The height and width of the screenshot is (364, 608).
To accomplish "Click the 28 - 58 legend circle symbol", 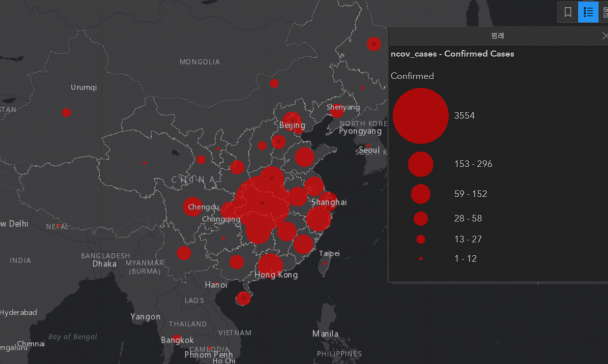I will pyautogui.click(x=421, y=219).
